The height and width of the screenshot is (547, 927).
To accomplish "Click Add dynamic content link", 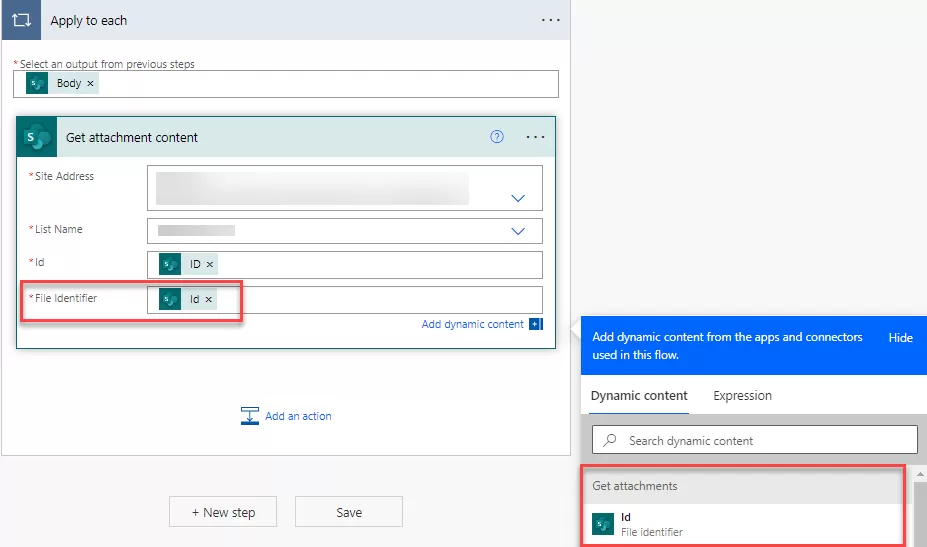I will click(472, 324).
